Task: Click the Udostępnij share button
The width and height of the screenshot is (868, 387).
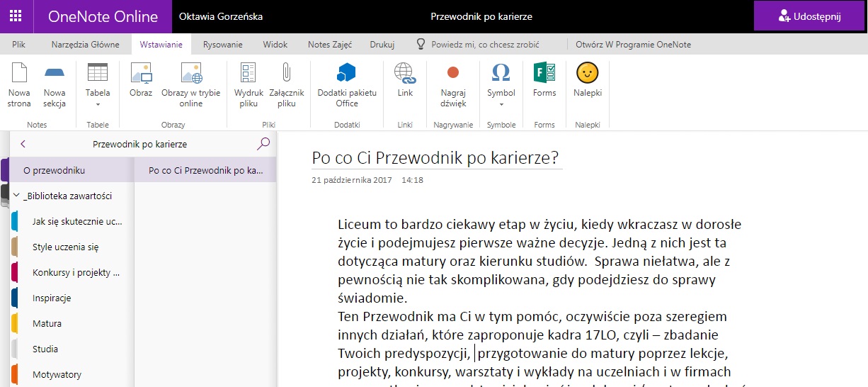Action: coord(811,16)
